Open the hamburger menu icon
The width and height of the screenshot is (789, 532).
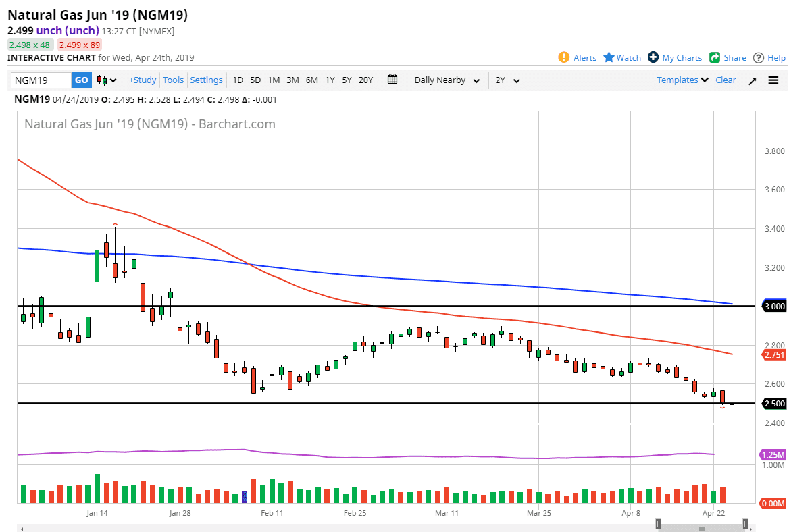(x=773, y=80)
